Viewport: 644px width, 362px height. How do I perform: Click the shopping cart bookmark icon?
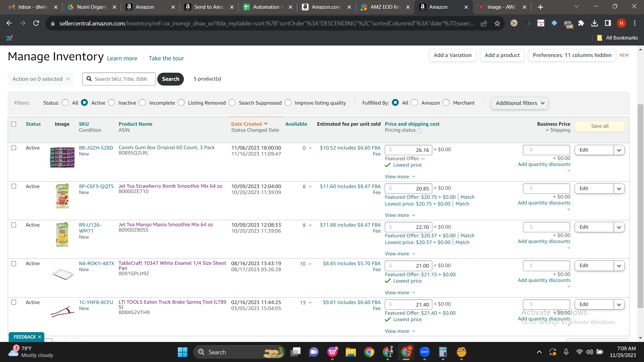pyautogui.click(x=9, y=38)
